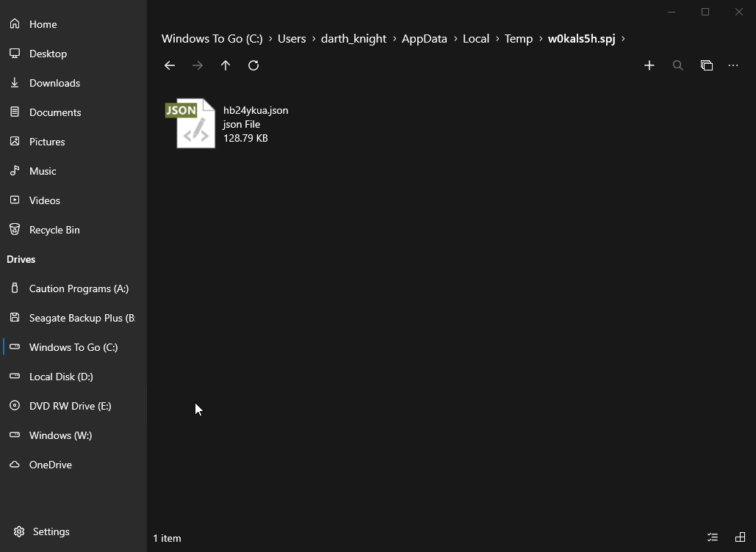Open Local Disk (D:)
The width and height of the screenshot is (756, 552).
(x=73, y=377)
